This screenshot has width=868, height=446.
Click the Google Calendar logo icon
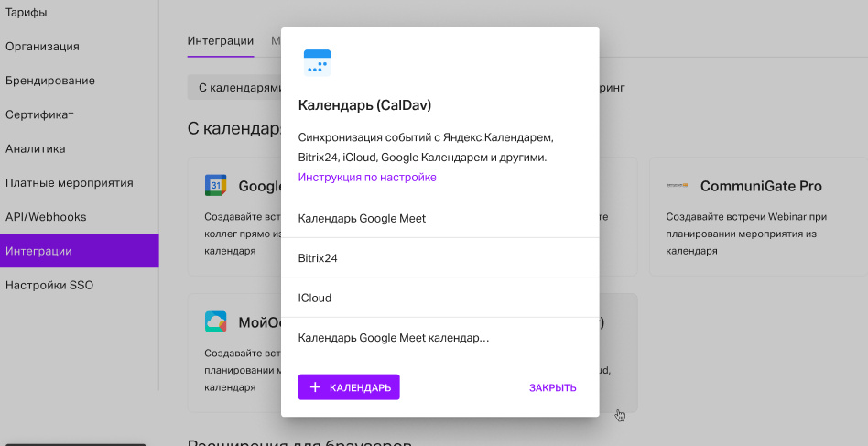pyautogui.click(x=215, y=185)
